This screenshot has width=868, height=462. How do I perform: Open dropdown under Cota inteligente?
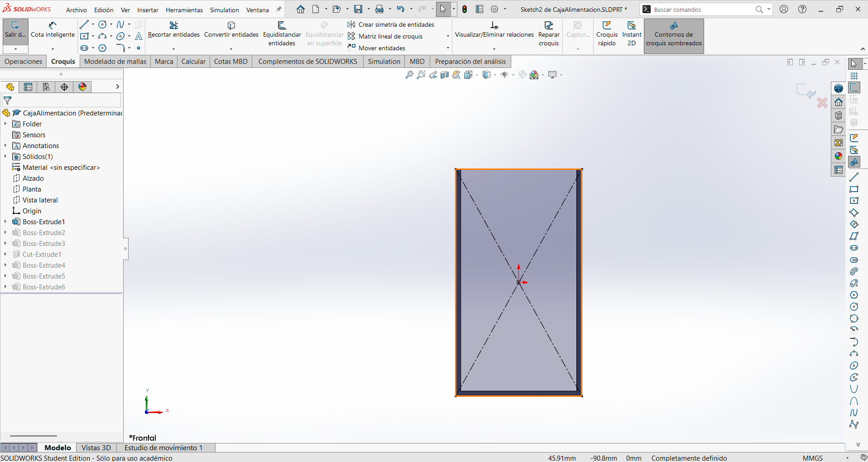coord(53,49)
